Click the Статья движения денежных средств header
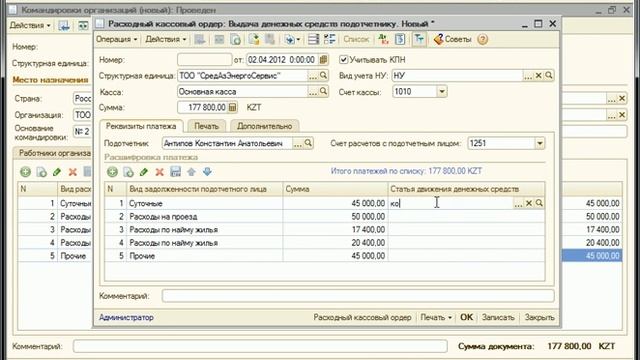This screenshot has height=360, width=640. (466, 189)
